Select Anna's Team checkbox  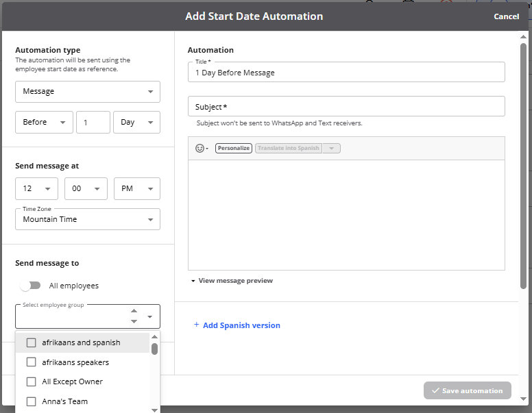coord(32,401)
